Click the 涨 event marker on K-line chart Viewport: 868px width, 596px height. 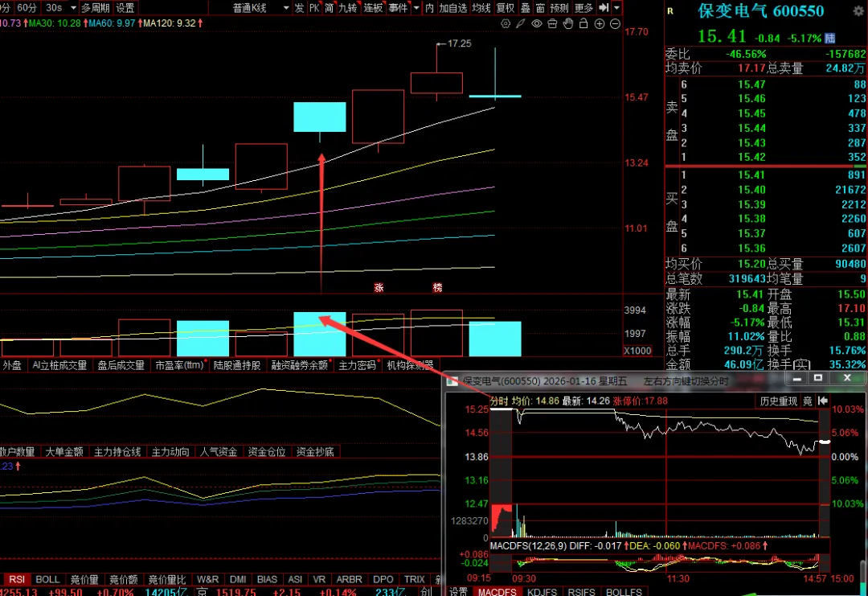click(x=379, y=287)
